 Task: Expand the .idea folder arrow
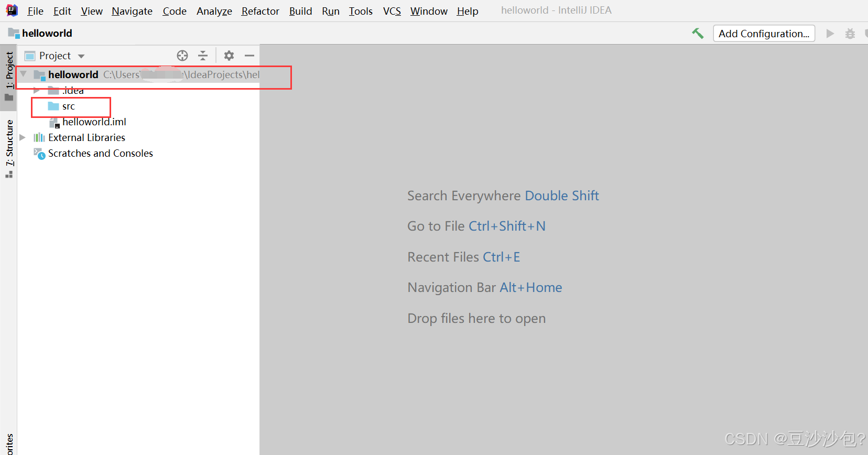[37, 91]
